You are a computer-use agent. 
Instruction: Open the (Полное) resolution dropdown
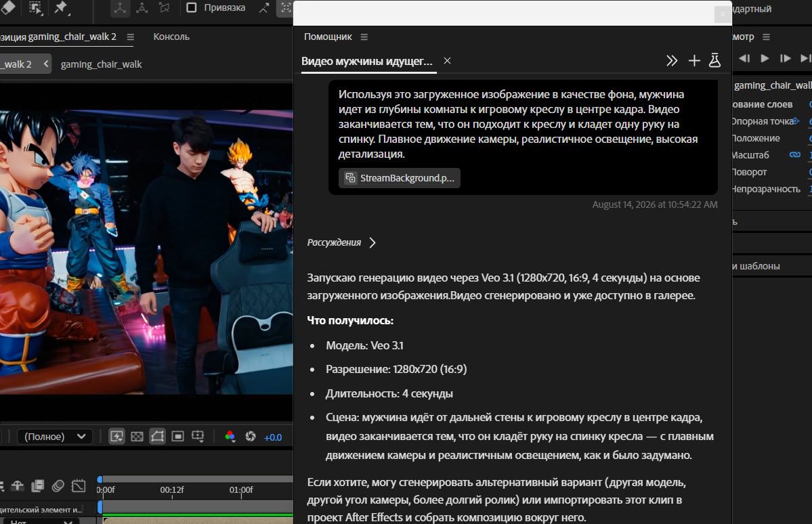point(55,437)
